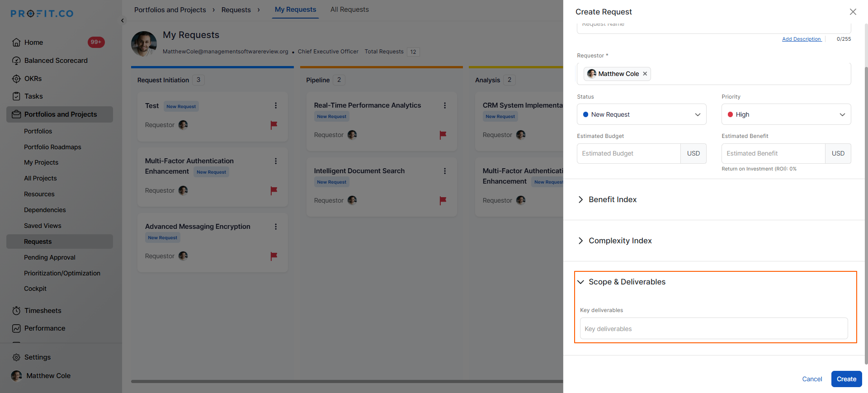Click Portfolios and Projects briefcase icon

[x=16, y=114]
